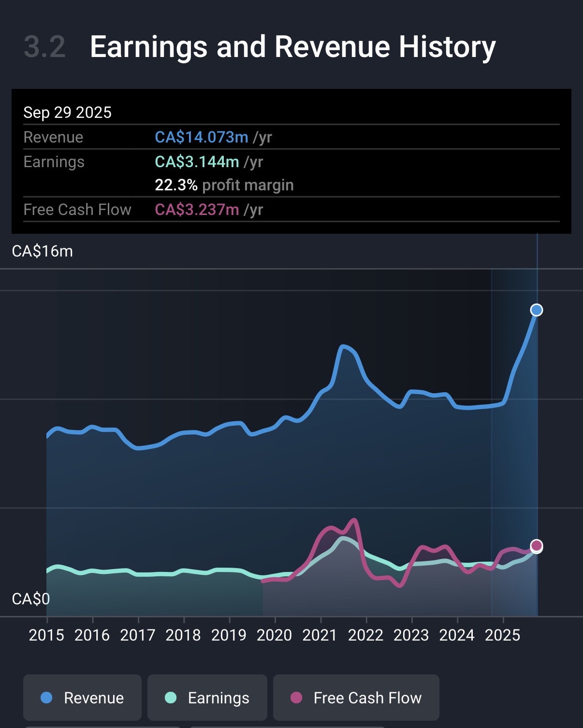Tap the teal dot in Earnings legend

(x=171, y=698)
